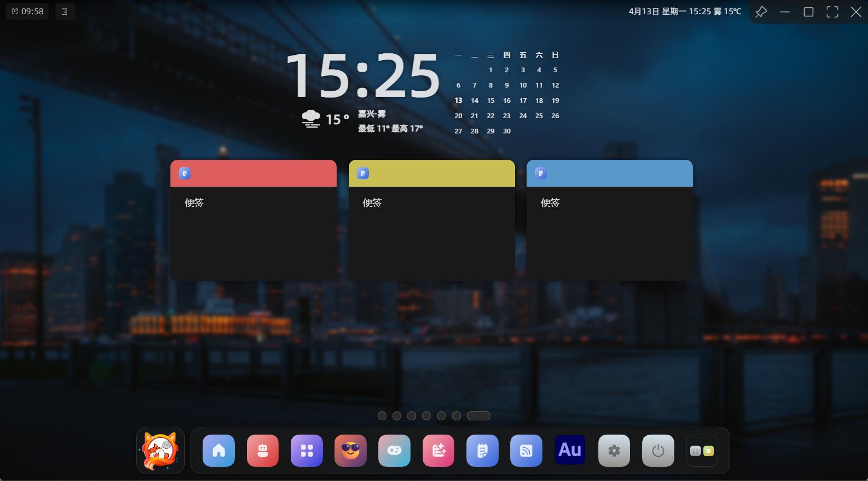
Task: Click the pink sparkle list dock icon
Action: click(x=438, y=450)
